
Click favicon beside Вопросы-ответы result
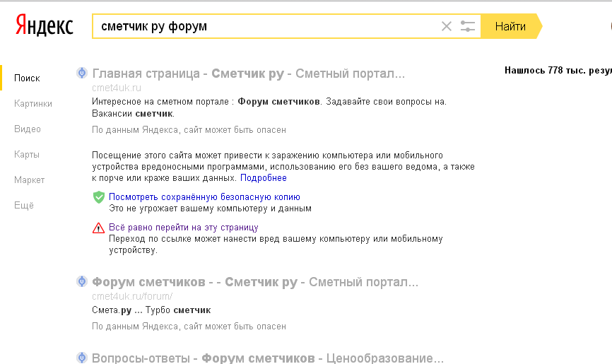point(81,358)
